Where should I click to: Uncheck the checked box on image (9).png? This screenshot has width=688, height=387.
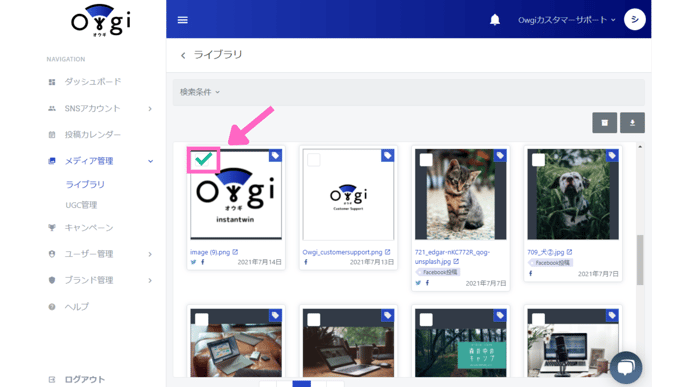203,160
